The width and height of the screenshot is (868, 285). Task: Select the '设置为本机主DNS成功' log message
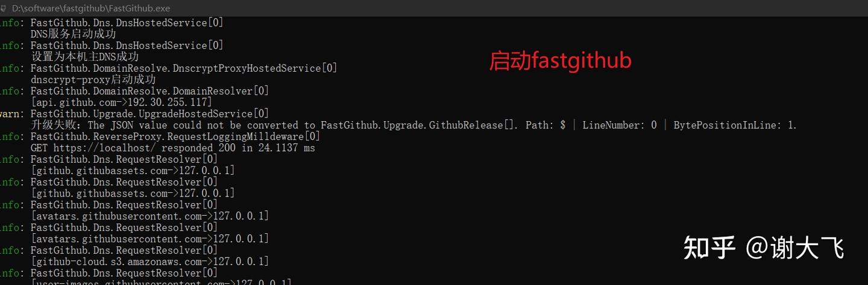pyautogui.click(x=85, y=57)
